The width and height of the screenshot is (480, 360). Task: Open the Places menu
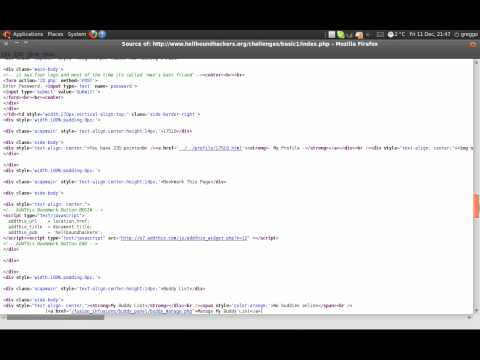point(55,34)
